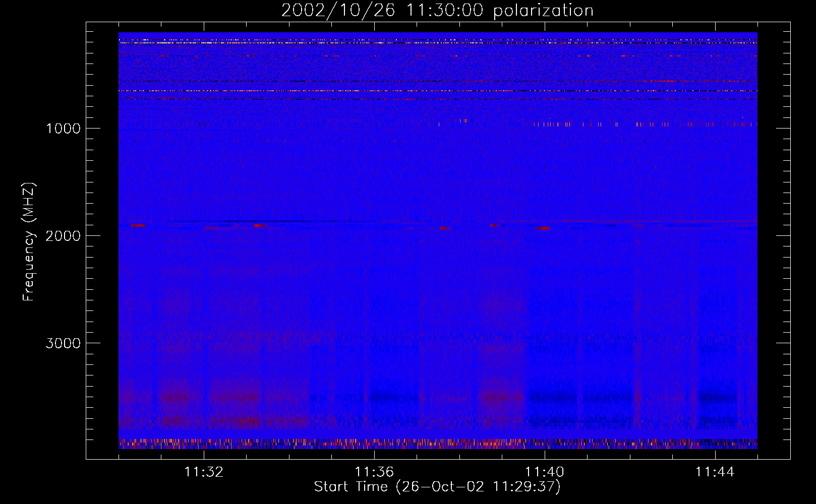
Task: Click the 1000 frequency tick label
Action: point(63,129)
